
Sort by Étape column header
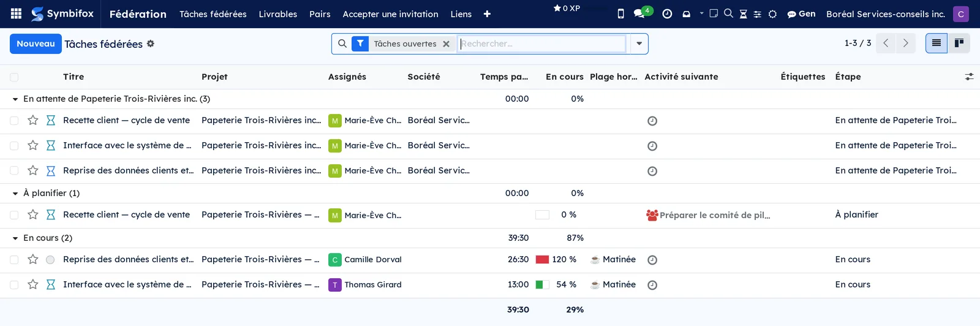tap(848, 77)
